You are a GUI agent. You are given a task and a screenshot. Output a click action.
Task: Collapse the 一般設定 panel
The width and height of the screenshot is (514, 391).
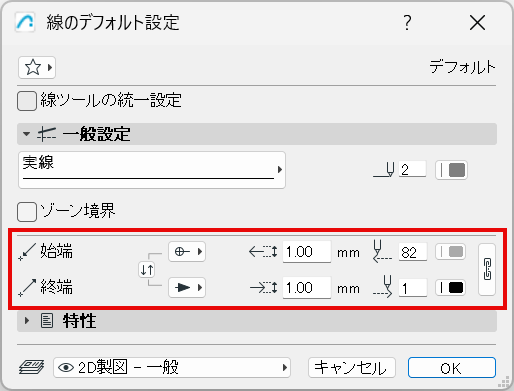(26, 134)
